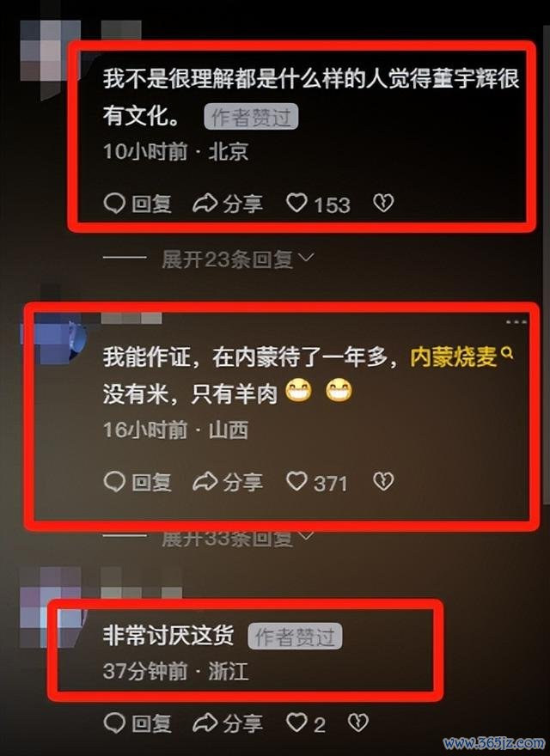Open avatar of the Zhejiang commenter
This screenshot has height=756, width=550.
pyautogui.click(x=51, y=605)
